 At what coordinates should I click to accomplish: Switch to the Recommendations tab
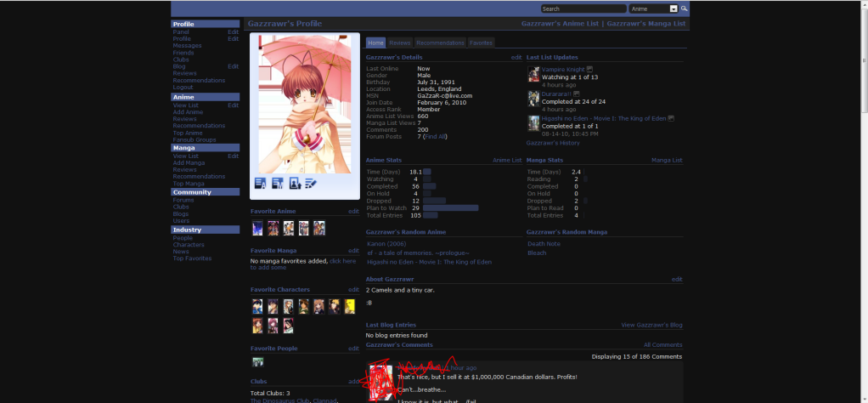[440, 43]
